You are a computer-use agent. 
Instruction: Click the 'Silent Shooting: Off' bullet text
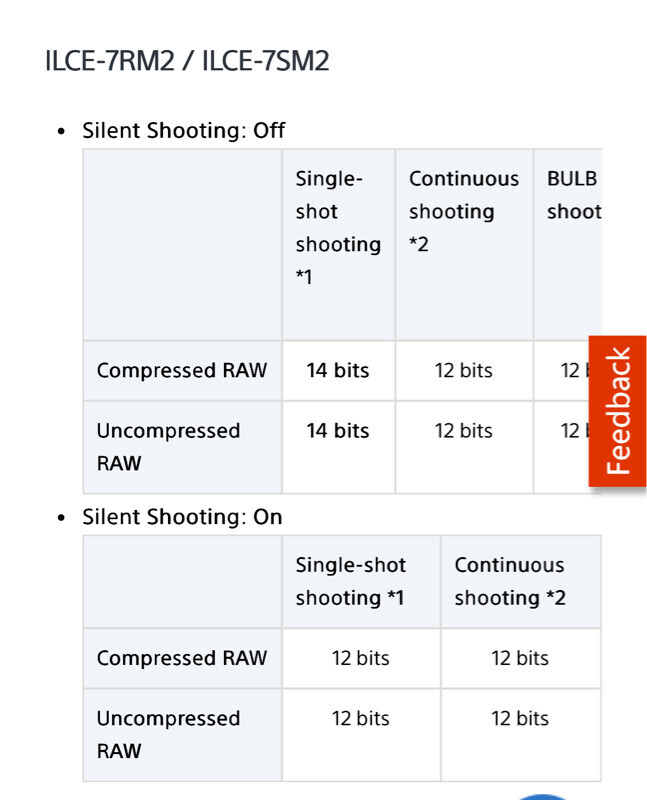(x=184, y=130)
